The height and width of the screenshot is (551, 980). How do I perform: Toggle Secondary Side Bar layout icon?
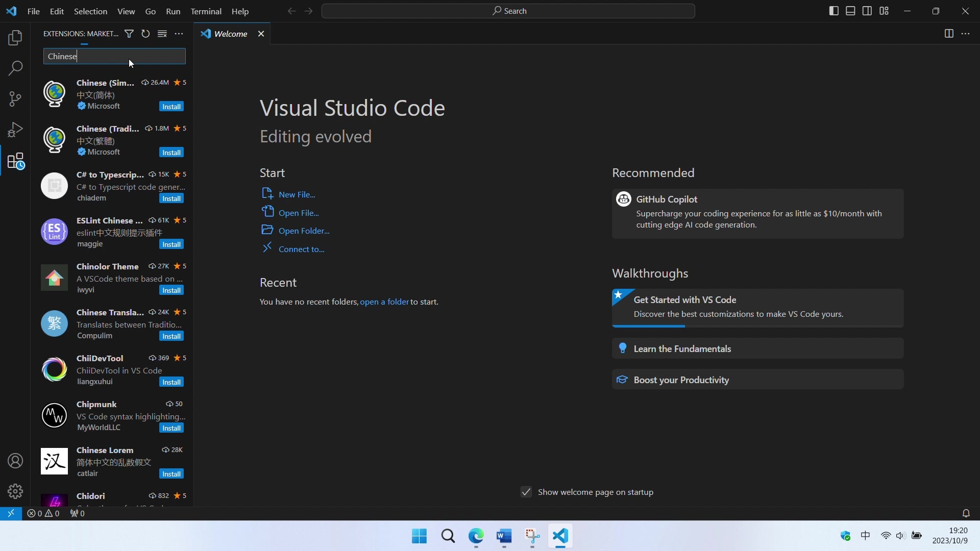tap(867, 11)
